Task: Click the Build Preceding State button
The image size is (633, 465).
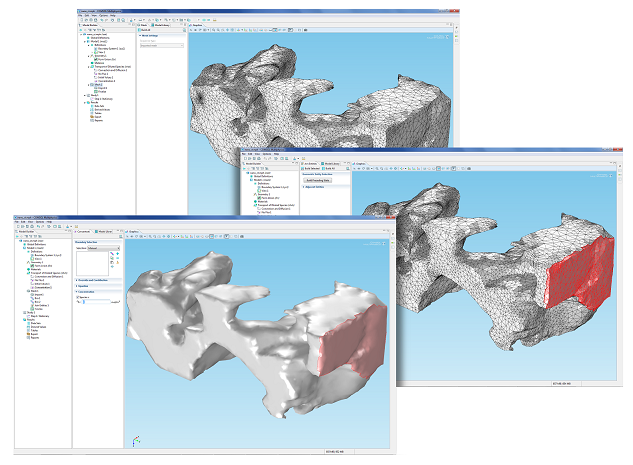Action: click(317, 180)
